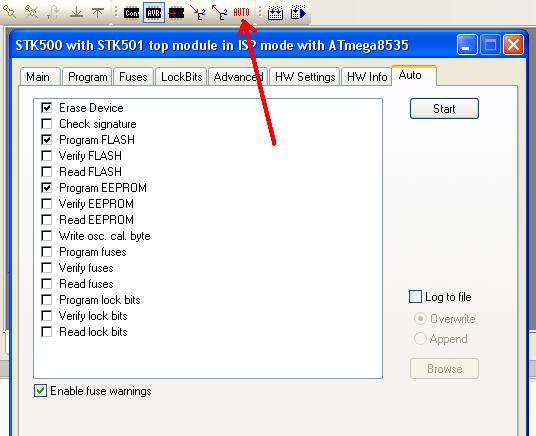
Task: Click the red AUTO toolbar icon
Action: point(241,13)
